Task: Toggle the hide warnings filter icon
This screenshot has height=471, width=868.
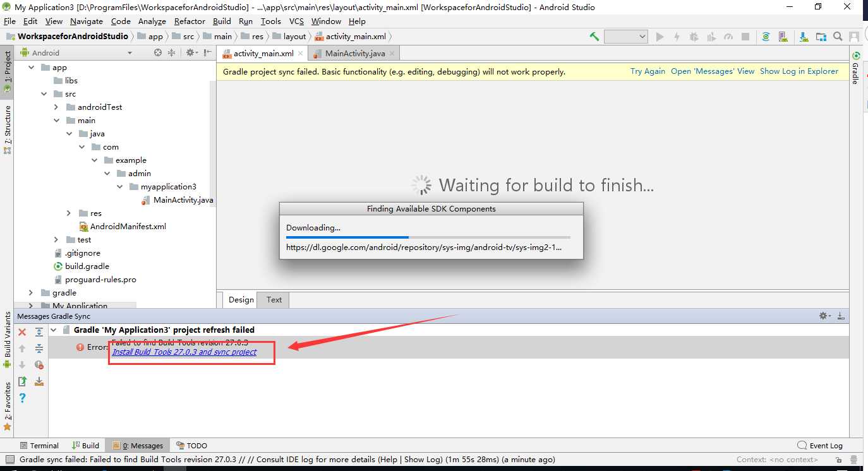Action: pos(39,365)
